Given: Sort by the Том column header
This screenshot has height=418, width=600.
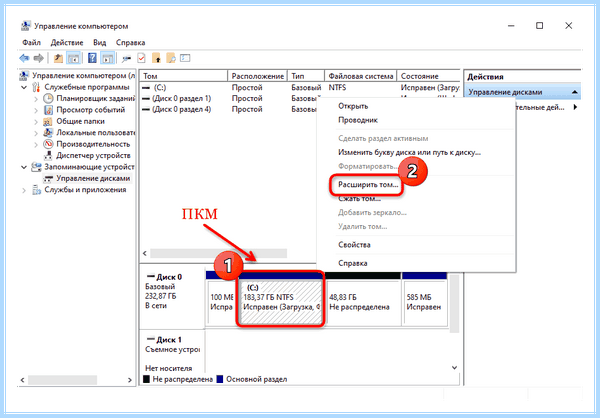Looking at the screenshot, I should pyautogui.click(x=184, y=76).
